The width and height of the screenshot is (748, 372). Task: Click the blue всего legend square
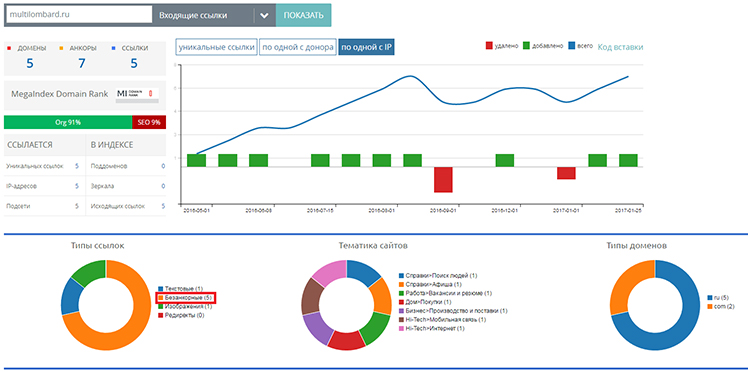(571, 46)
